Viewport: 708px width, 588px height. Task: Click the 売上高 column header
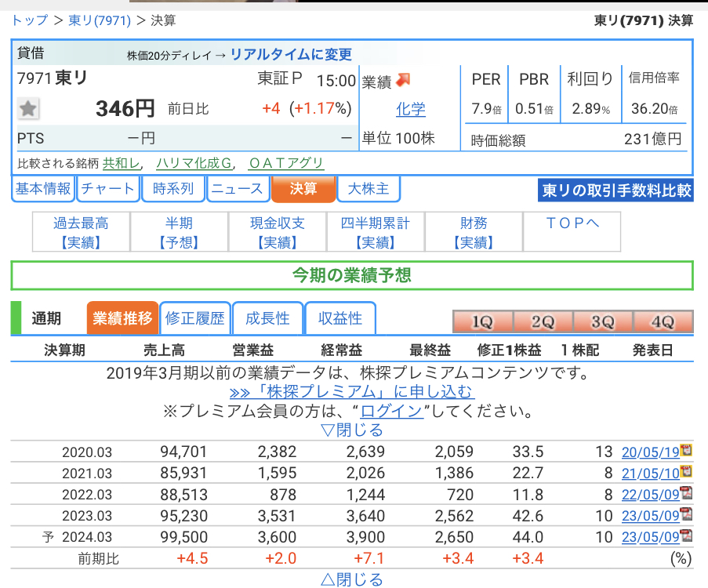(x=165, y=350)
